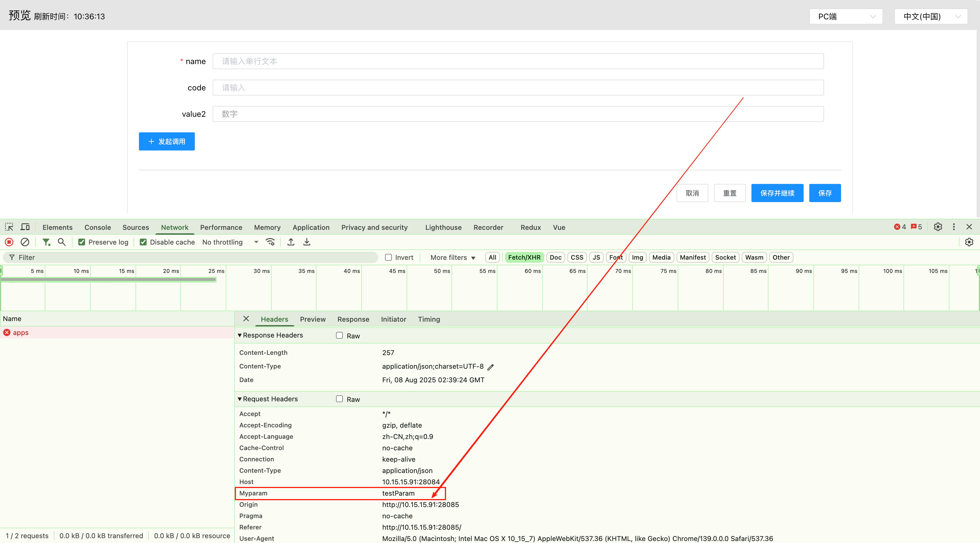Open the Response tab of the request

[353, 319]
